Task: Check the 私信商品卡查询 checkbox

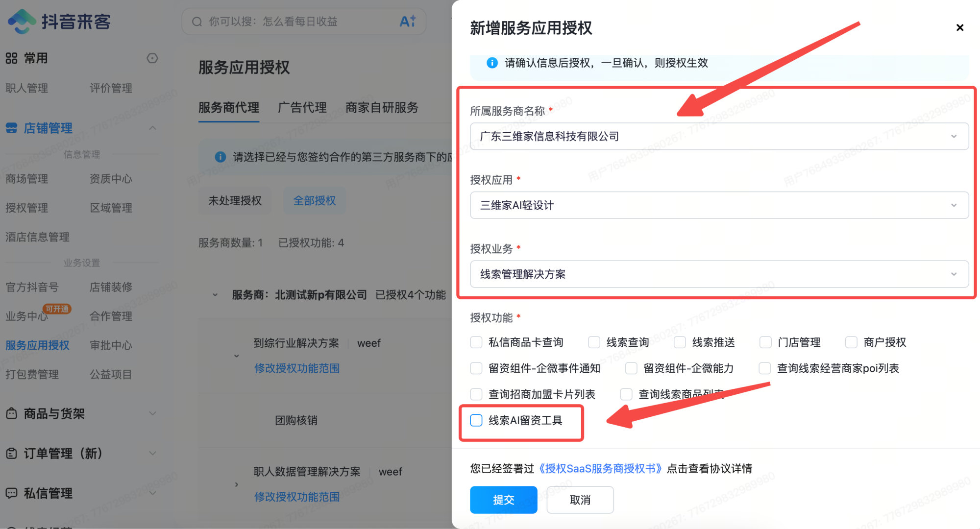Action: [x=476, y=342]
